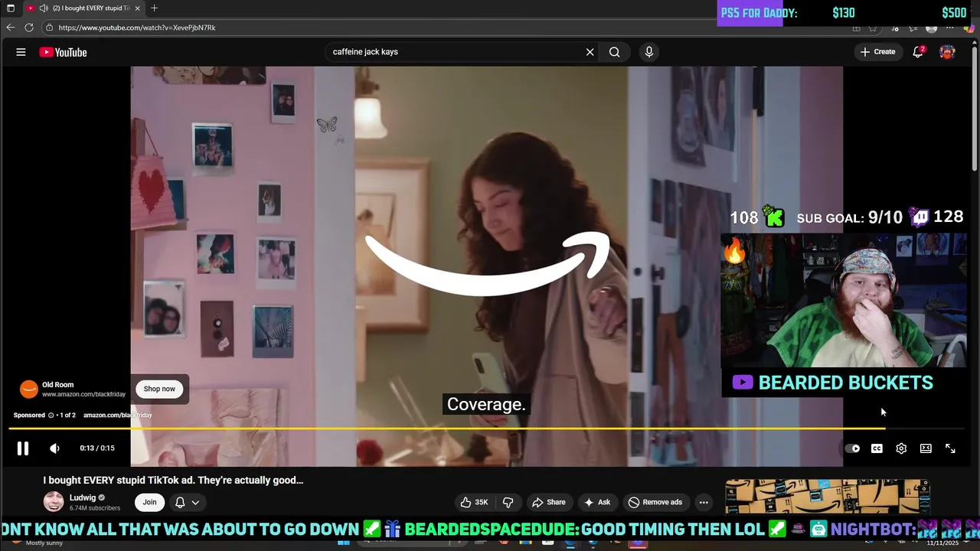Clear the search box text
980x551 pixels.
click(x=590, y=52)
